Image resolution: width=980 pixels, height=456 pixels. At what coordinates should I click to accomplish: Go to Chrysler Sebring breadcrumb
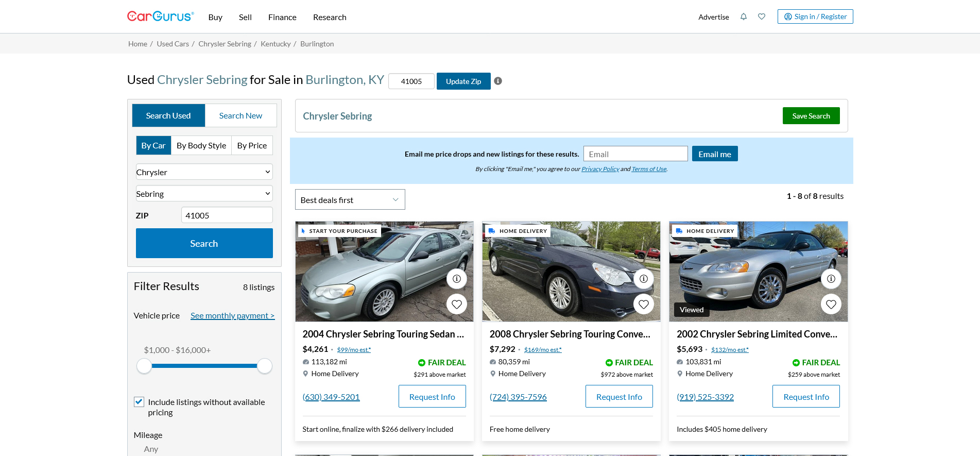(225, 44)
